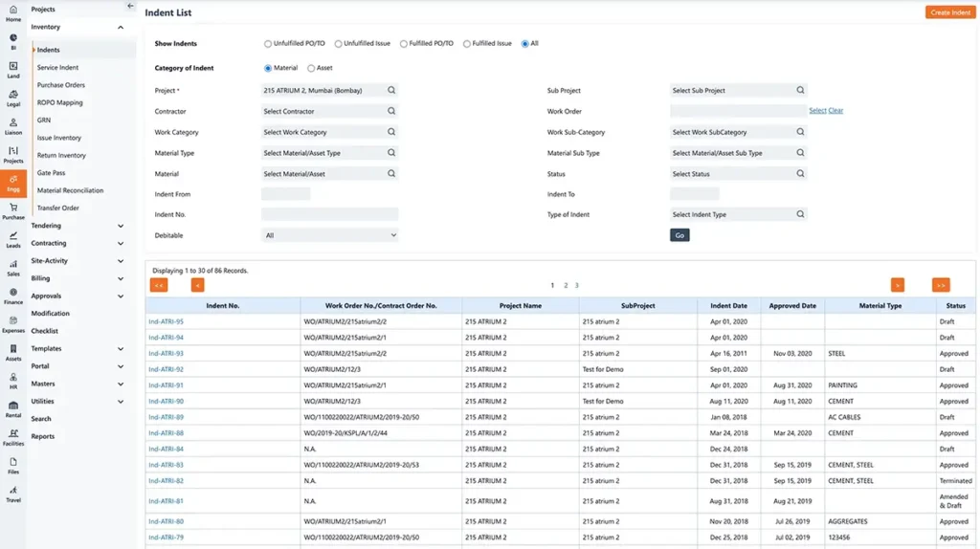Click the Indent From date field
The width and height of the screenshot is (980, 549).
pos(285,194)
